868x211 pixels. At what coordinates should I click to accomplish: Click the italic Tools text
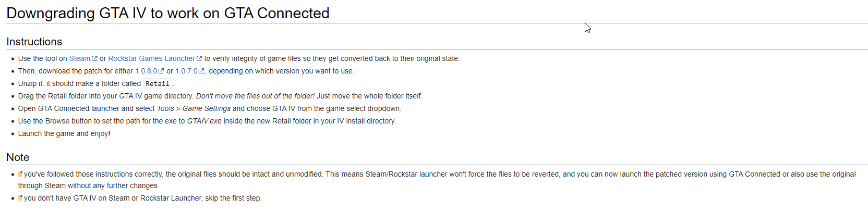[165, 108]
